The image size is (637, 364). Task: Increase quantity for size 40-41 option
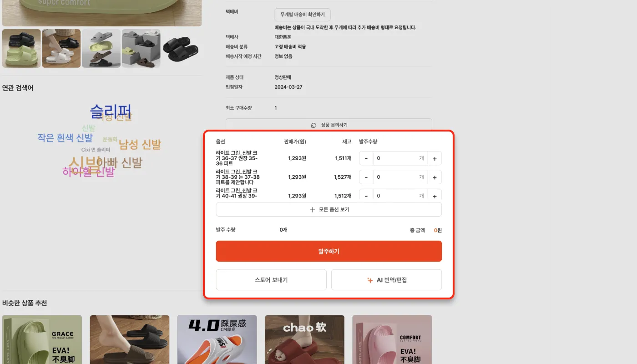coord(435,195)
